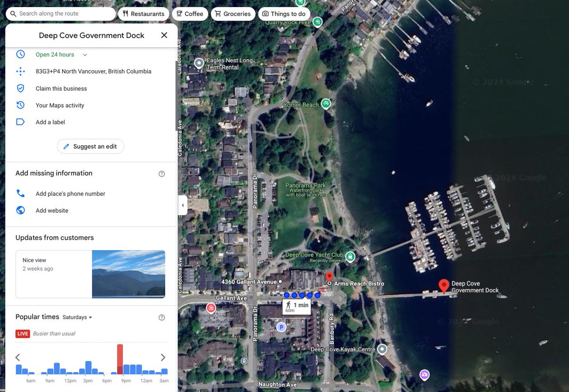Screen dimensions: 569x392
Task: Filter by Restaurants chip
Action: pos(144,14)
